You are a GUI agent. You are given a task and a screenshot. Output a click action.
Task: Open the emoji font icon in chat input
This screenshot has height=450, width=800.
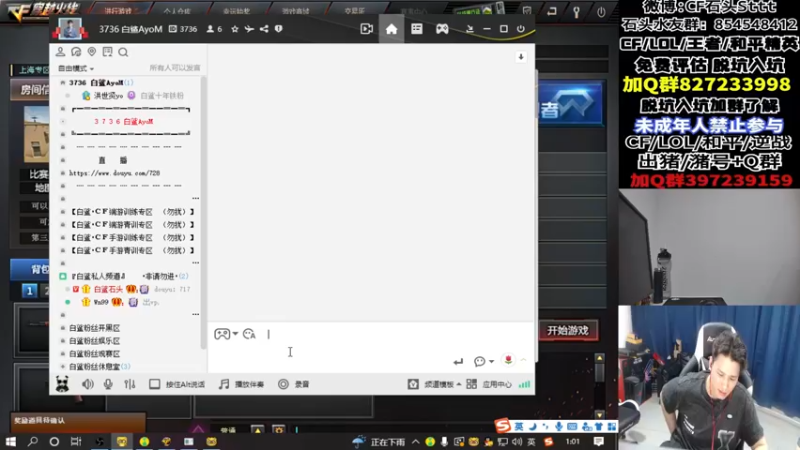(x=249, y=334)
